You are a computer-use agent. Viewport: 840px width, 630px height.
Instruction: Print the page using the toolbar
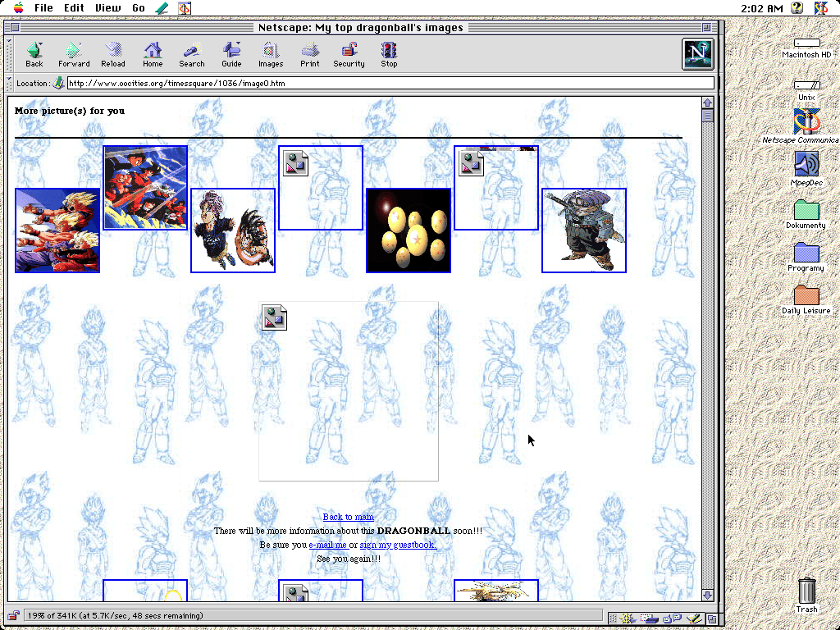tap(310, 54)
